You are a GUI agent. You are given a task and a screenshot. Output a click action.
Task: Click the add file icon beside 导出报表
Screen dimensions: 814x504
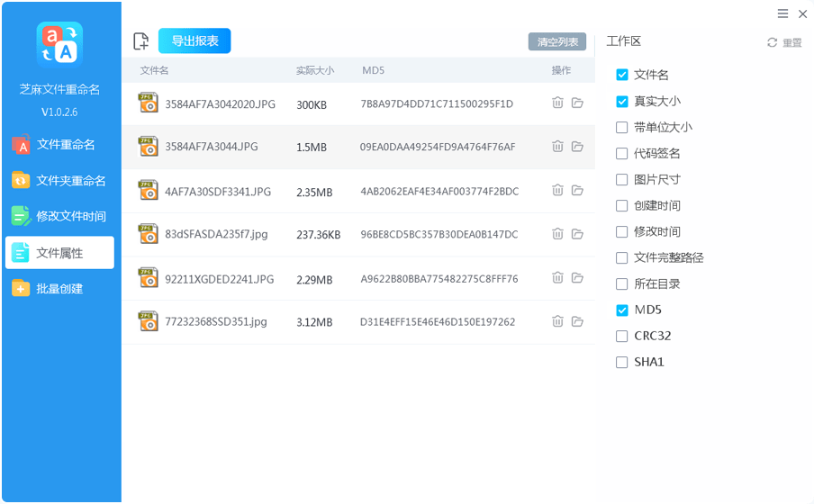[x=140, y=41]
